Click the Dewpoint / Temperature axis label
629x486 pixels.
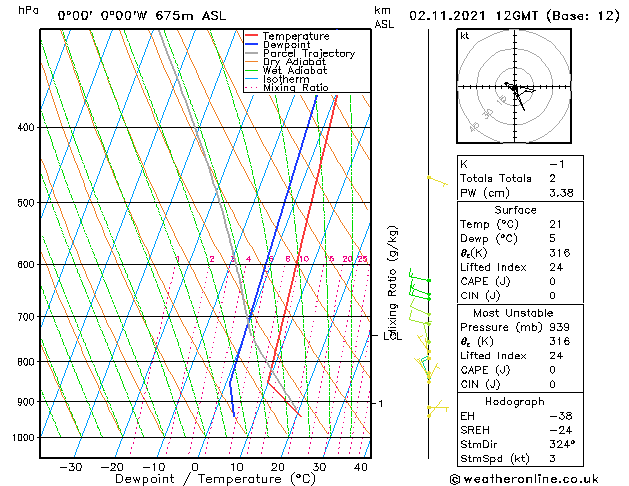tap(215, 479)
